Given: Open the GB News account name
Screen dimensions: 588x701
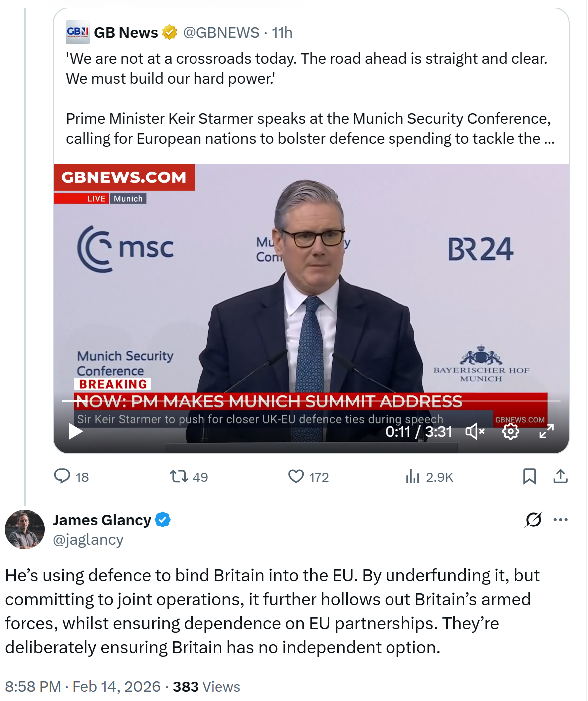Looking at the screenshot, I should pos(126,33).
